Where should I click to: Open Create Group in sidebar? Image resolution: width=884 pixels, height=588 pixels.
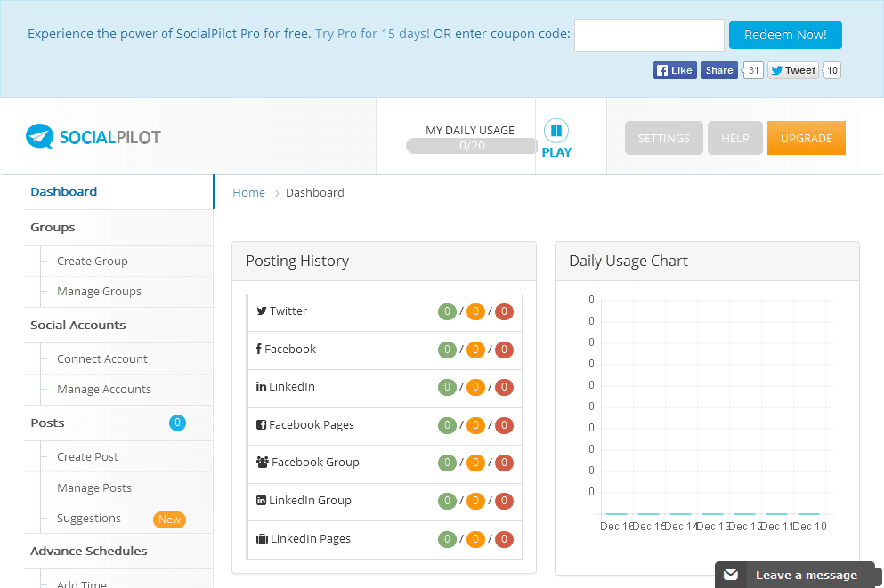point(93,262)
